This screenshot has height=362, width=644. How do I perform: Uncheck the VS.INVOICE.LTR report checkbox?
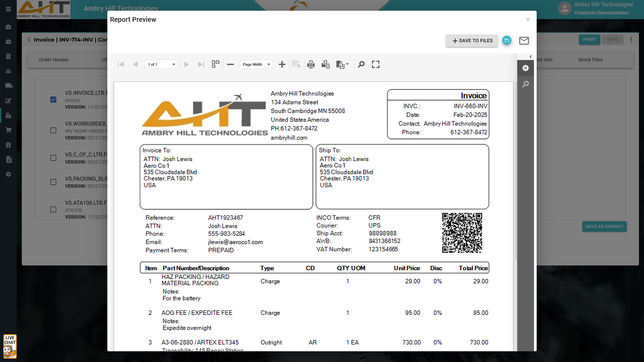[53, 100]
